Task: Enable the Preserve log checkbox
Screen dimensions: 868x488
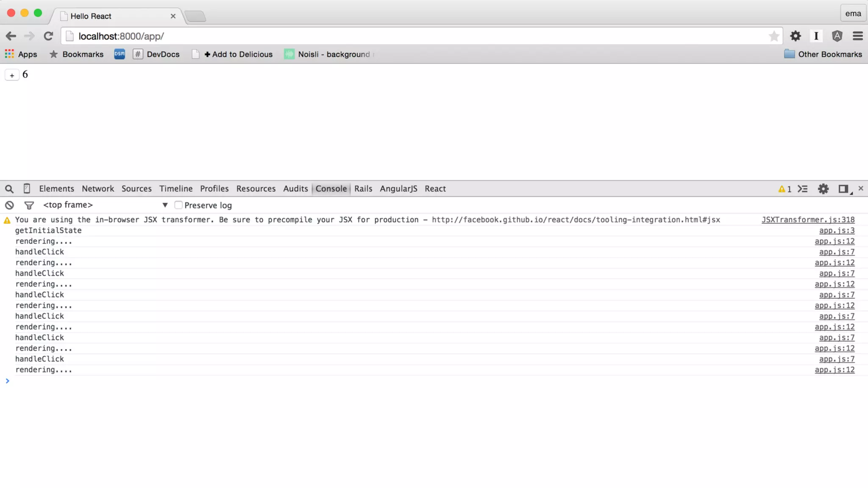Action: click(x=178, y=205)
